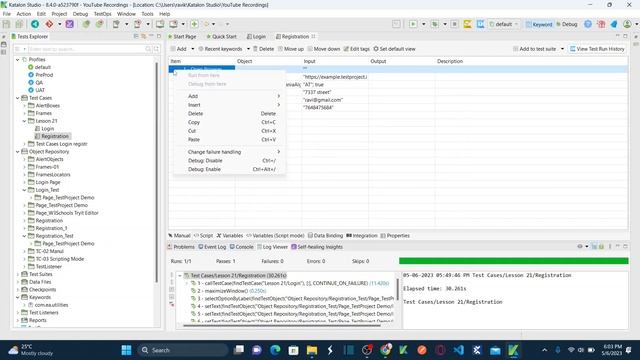Expand the AlertBoxes test case folder
Viewport: 640px width, 360px height.
[x=24, y=105]
